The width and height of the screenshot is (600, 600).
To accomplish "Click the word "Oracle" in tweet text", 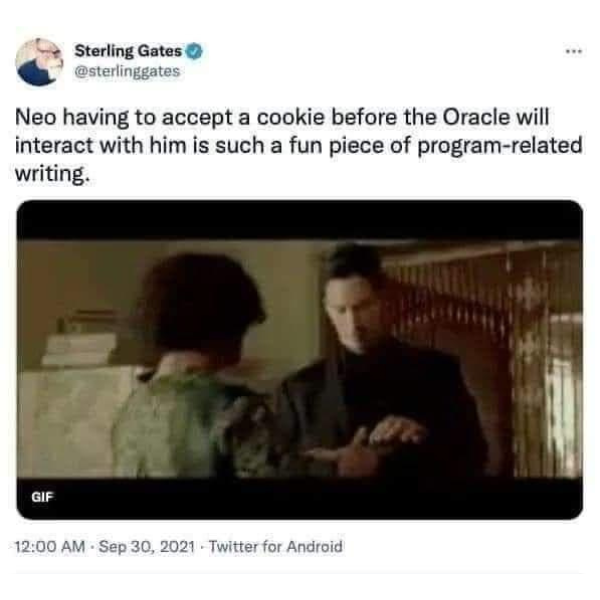I will [476, 117].
